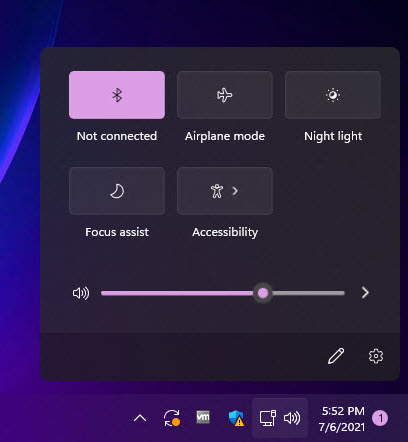Toggle the Bluetooth tile off
Viewport: 408px width, 442px height.
pyautogui.click(x=117, y=95)
